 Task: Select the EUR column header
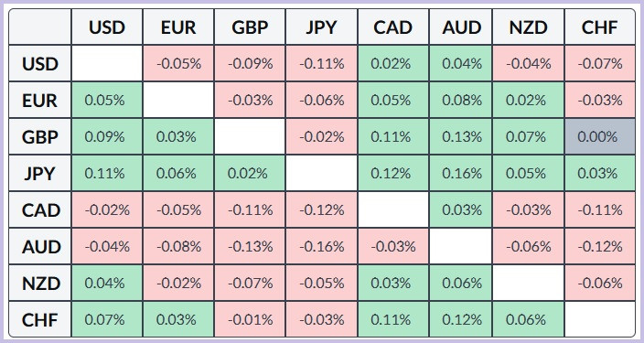178,27
